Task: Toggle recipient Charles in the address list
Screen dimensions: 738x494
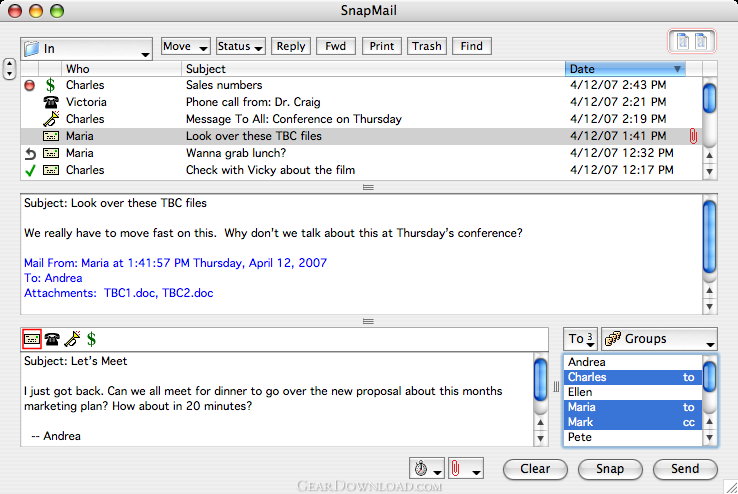Action: pos(632,377)
